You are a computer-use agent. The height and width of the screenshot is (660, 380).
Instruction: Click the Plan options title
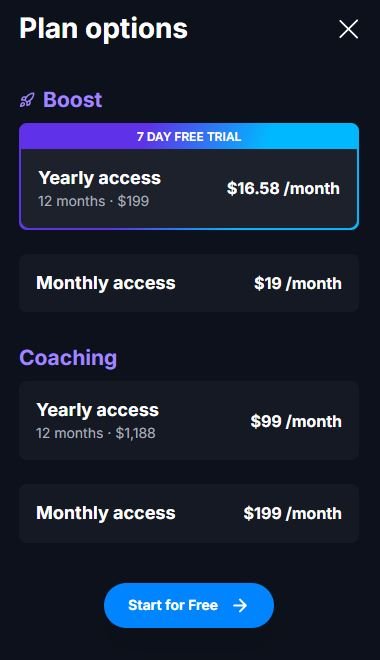click(104, 29)
